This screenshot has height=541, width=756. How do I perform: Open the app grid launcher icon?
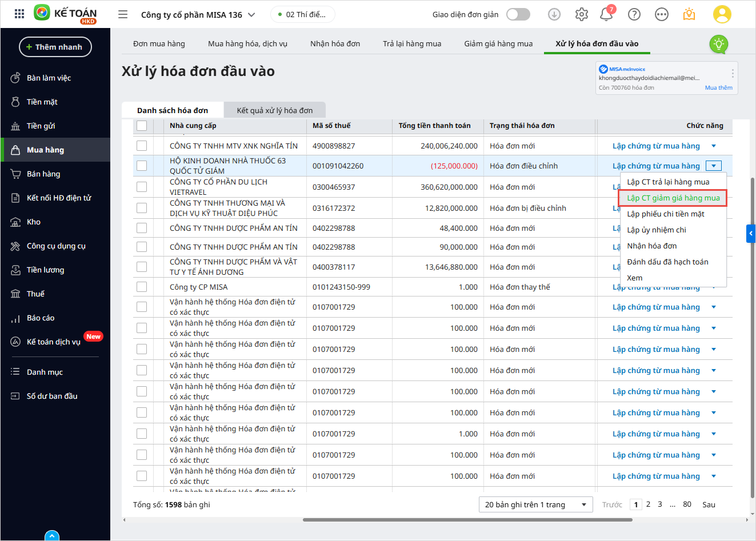[x=19, y=14]
